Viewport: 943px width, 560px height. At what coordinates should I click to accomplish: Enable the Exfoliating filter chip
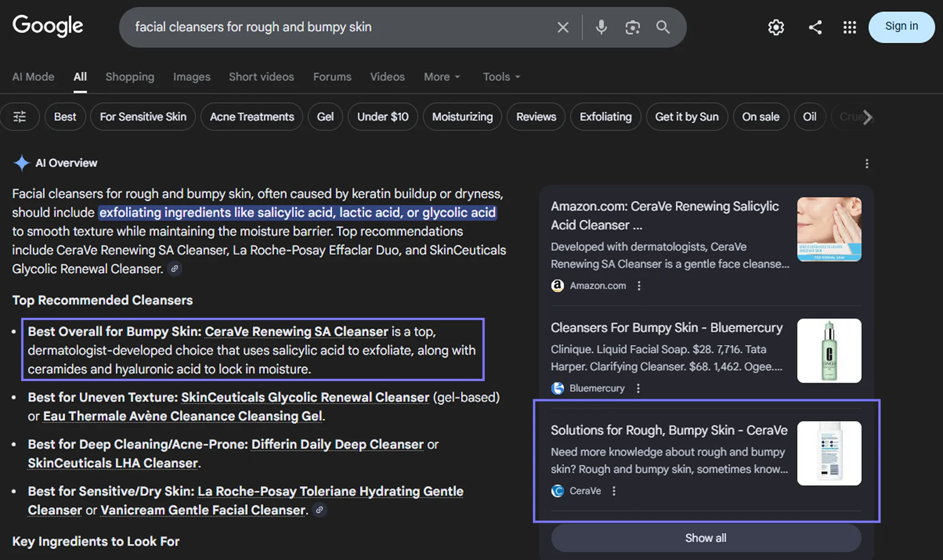coord(605,117)
